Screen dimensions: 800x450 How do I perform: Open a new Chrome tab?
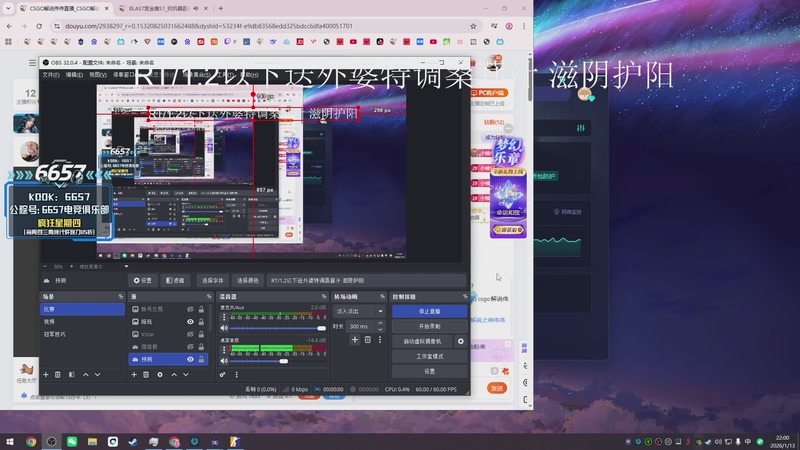click(220, 8)
